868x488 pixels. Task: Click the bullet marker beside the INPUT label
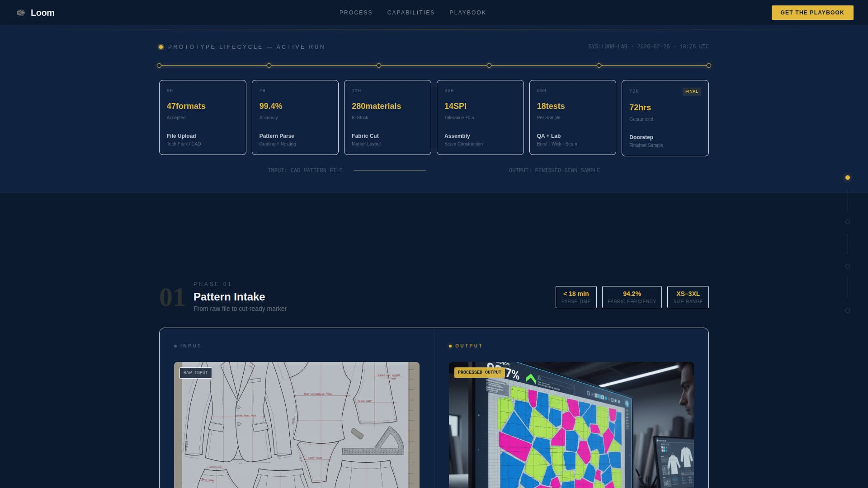click(176, 346)
